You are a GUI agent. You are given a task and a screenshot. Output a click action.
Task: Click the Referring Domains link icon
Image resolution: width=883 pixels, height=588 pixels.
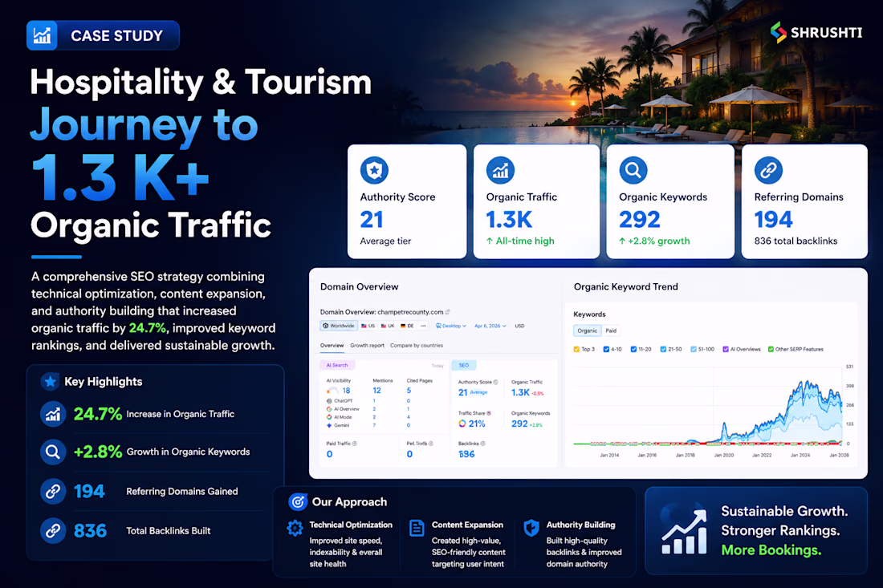click(x=769, y=170)
